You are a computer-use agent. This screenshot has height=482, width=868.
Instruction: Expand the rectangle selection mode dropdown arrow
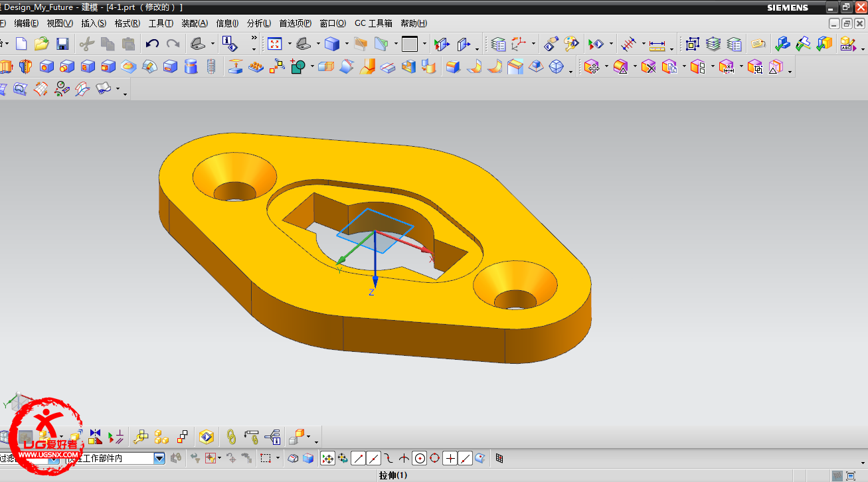(x=278, y=458)
